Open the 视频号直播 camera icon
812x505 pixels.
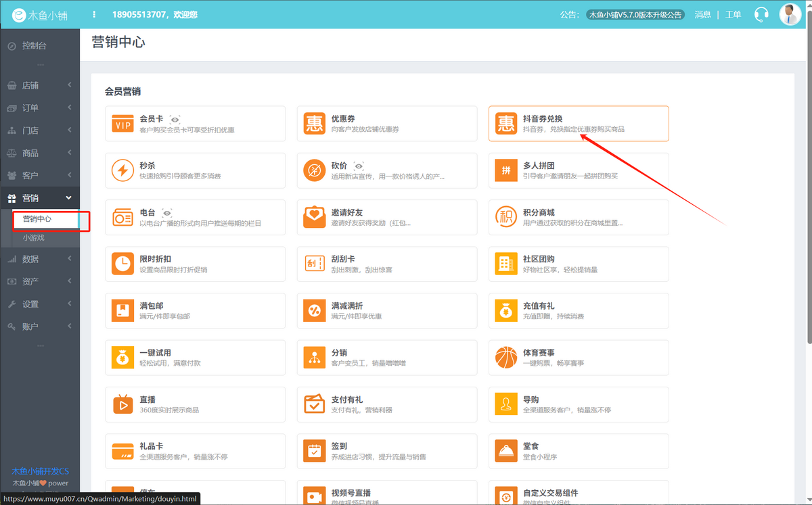tap(315, 496)
